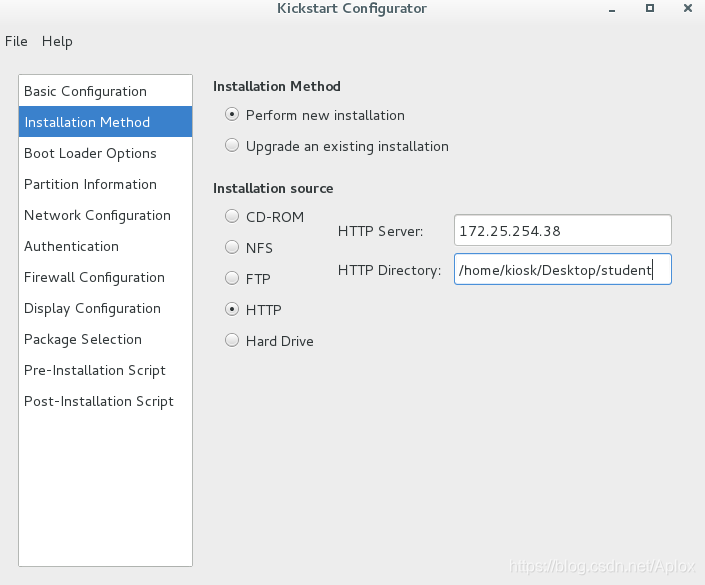Open Package Selection section
This screenshot has width=705, height=585.
click(105, 339)
